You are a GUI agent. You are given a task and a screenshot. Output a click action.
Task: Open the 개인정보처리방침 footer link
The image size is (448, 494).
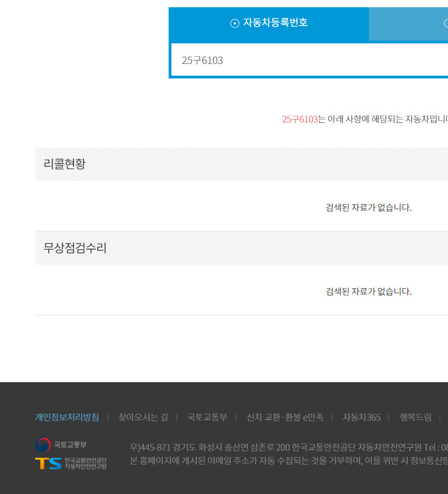(67, 417)
